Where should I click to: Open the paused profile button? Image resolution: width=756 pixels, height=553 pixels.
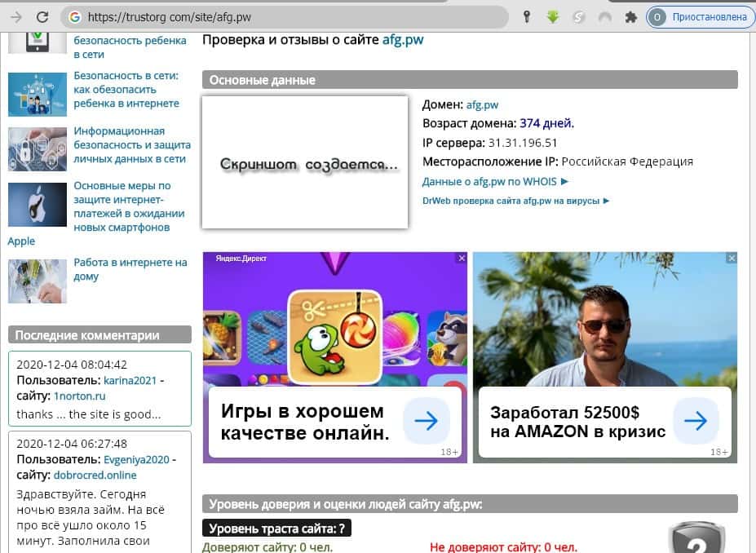[x=701, y=17]
